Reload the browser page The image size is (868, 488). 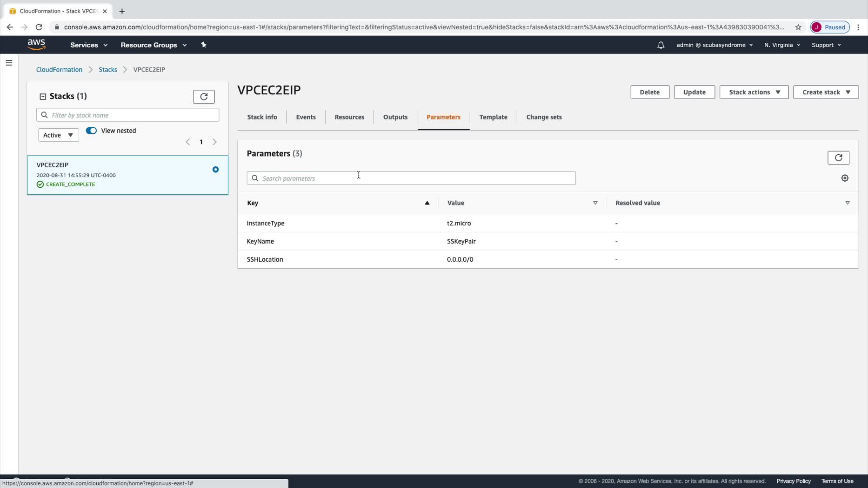(x=39, y=27)
